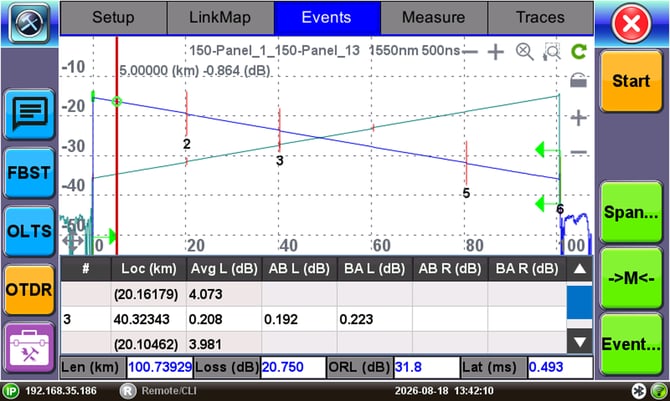Click the AB R (dB) column header
This screenshot has width=670, height=401.
[450, 269]
